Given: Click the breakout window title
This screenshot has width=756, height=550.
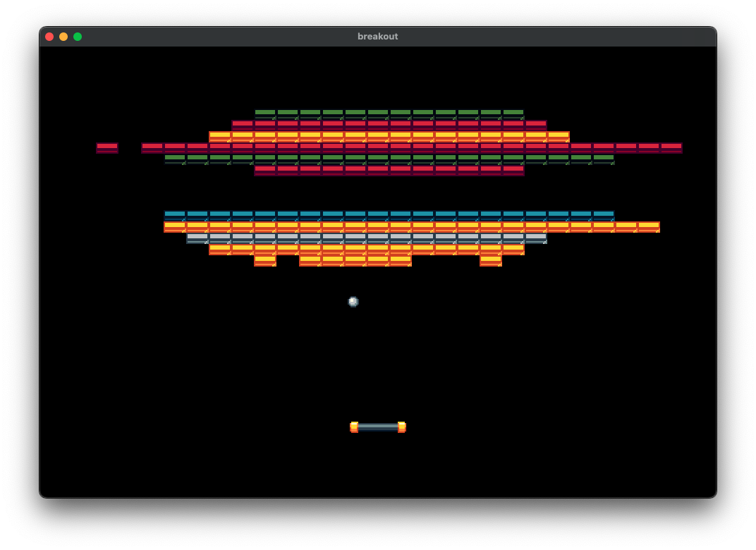Looking at the screenshot, I should 377,36.
